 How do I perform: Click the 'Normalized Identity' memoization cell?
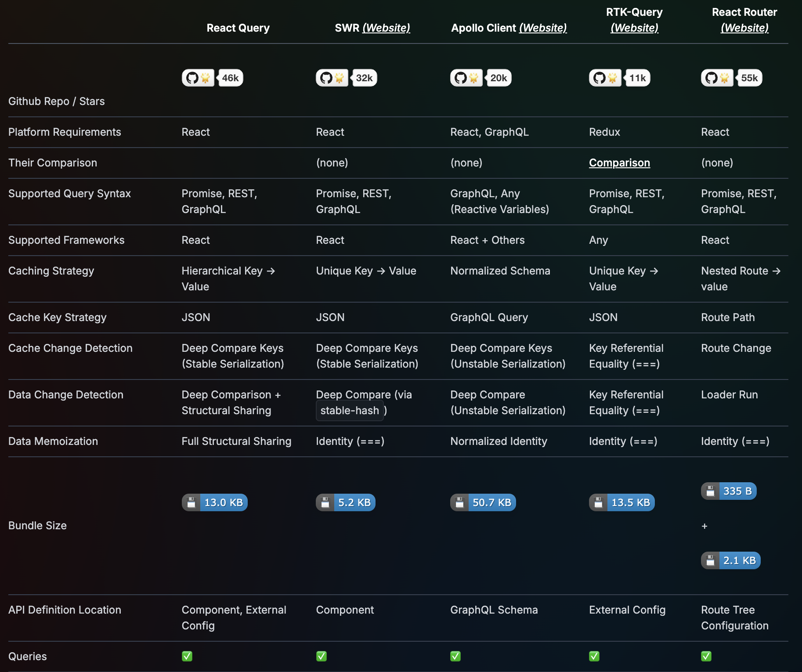pos(499,441)
